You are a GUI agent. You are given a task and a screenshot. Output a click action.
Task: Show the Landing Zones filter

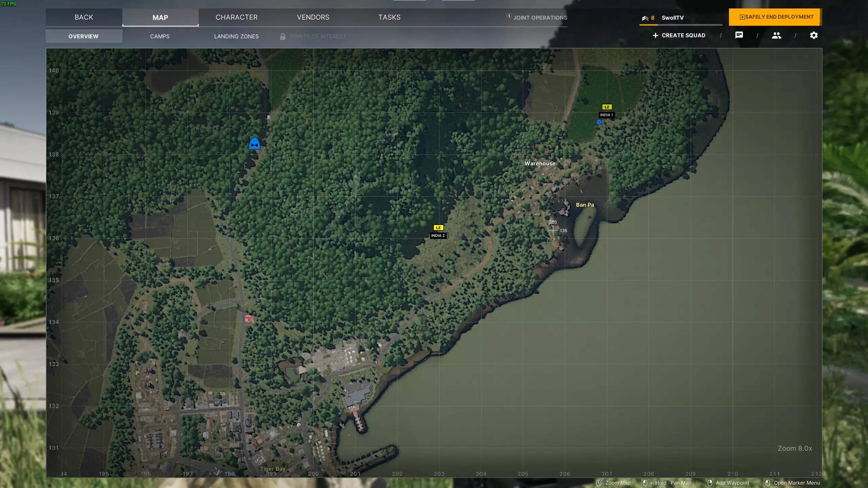click(x=236, y=36)
